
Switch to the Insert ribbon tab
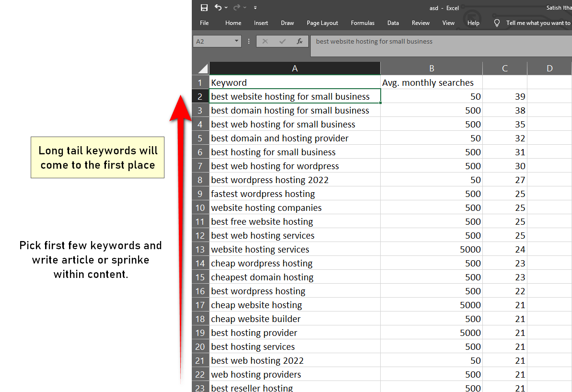point(261,23)
